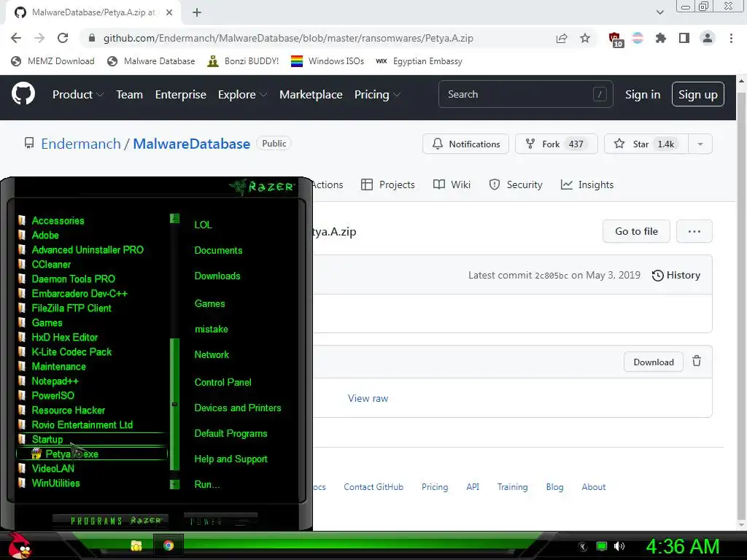
Task: Fork the repository with Fork button
Action: click(556, 144)
